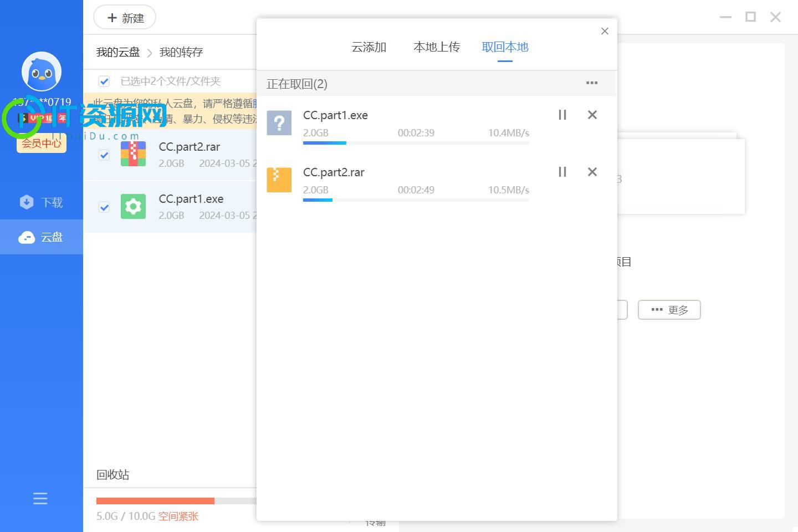Viewport: 798px width, 532px height.
Task: Click the 更多 button on right panel
Action: (669, 310)
